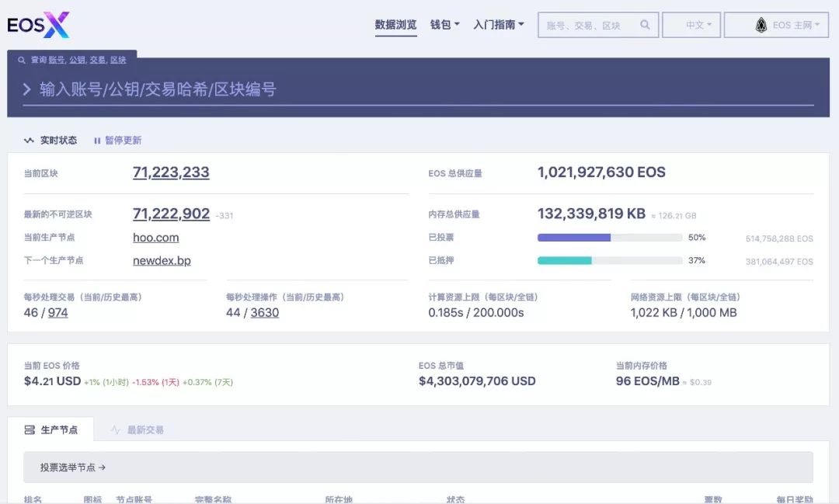Click the 暂停更新 button
Image resolution: width=839 pixels, height=504 pixels.
pyautogui.click(x=118, y=141)
